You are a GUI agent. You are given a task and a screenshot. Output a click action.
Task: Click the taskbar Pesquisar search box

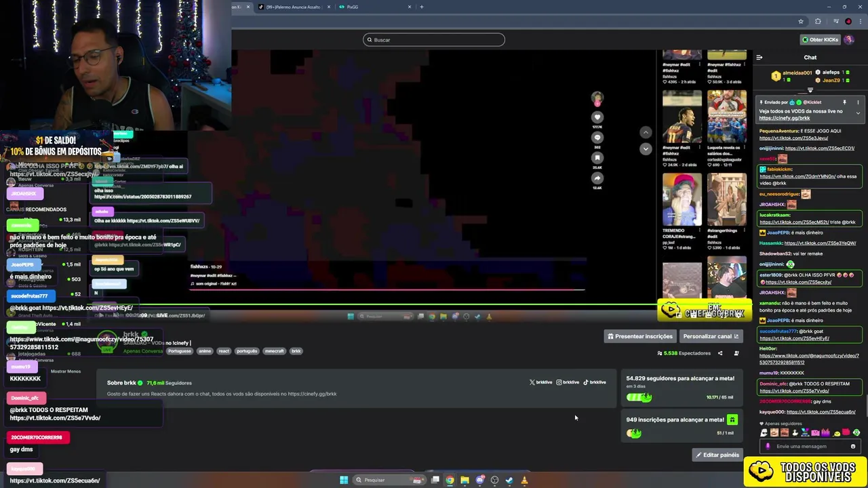[391, 480]
